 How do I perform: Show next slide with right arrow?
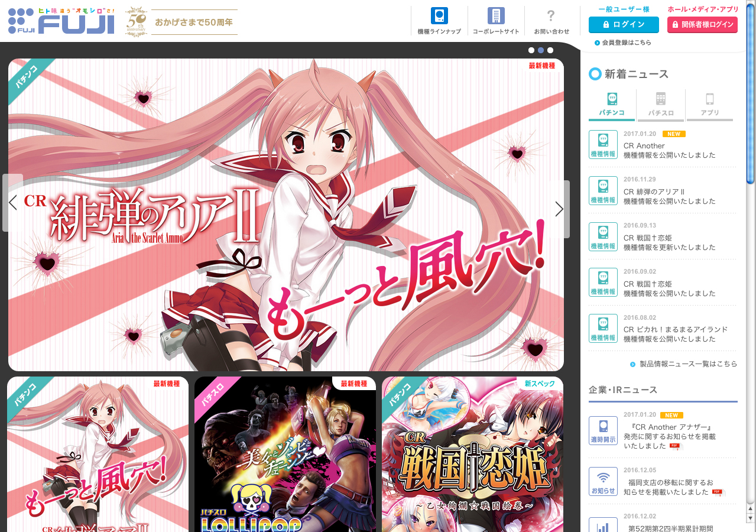click(559, 209)
